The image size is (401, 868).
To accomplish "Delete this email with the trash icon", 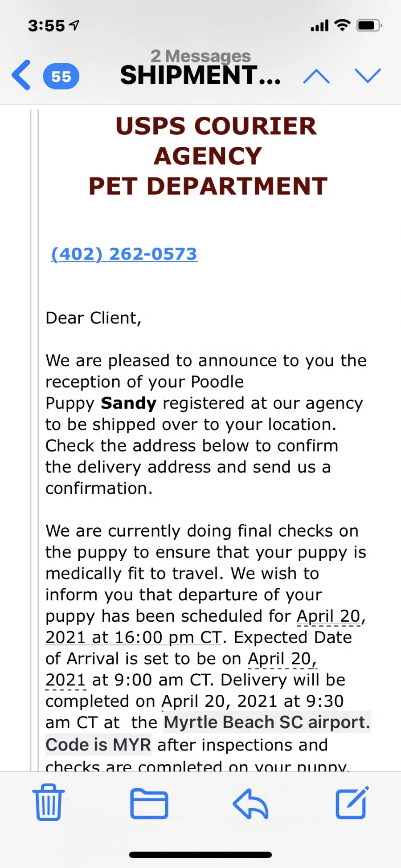I will [49, 802].
